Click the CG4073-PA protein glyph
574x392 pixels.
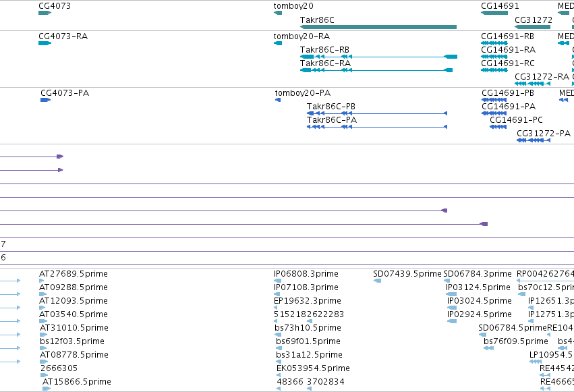coord(45,100)
